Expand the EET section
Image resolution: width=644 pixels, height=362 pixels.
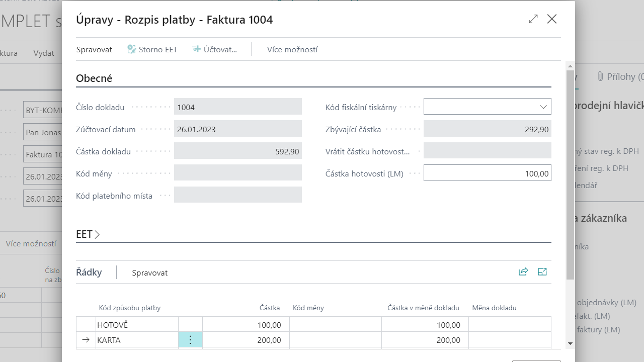pyautogui.click(x=88, y=234)
